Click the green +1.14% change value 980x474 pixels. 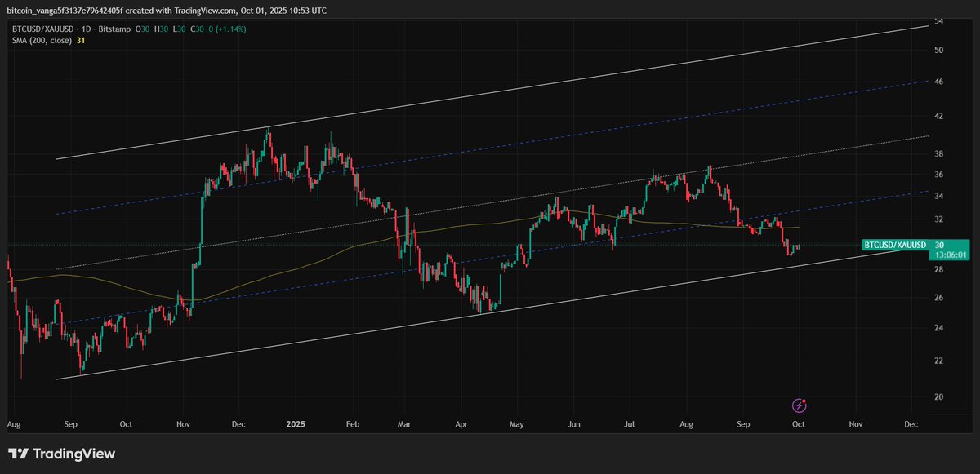[x=231, y=29]
